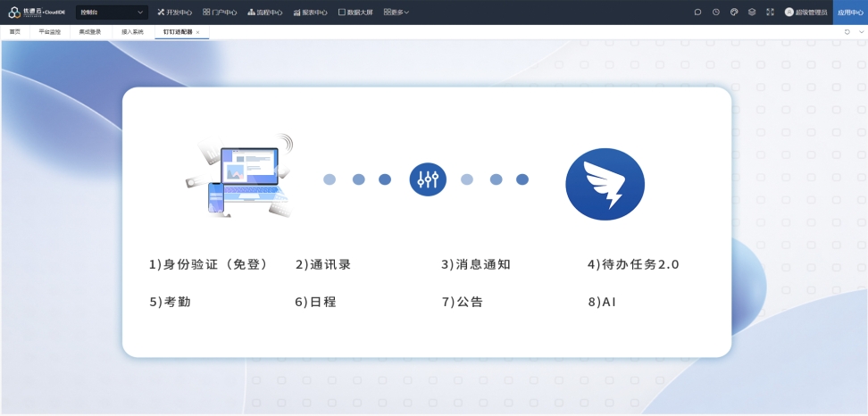This screenshot has width=868, height=416.
Task: Click 6)日程 text
Action: [x=315, y=302]
